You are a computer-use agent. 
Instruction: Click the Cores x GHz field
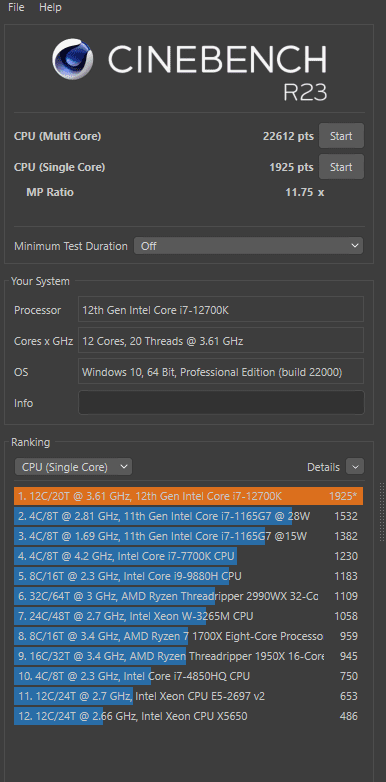[221, 341]
